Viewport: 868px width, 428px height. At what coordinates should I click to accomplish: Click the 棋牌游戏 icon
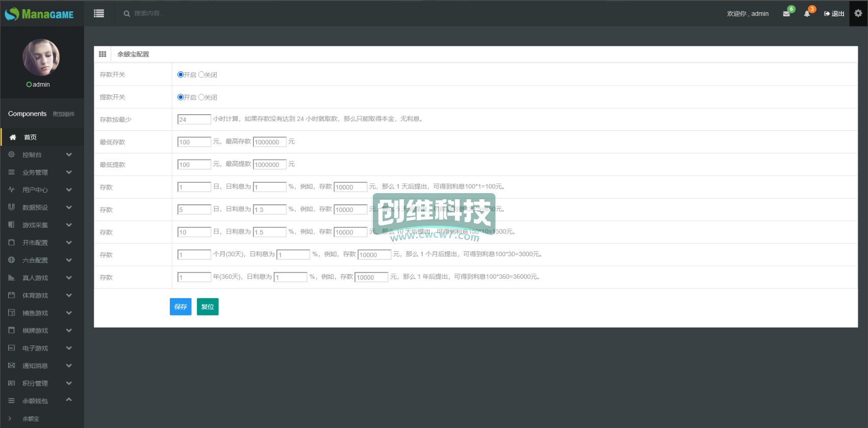tap(11, 330)
